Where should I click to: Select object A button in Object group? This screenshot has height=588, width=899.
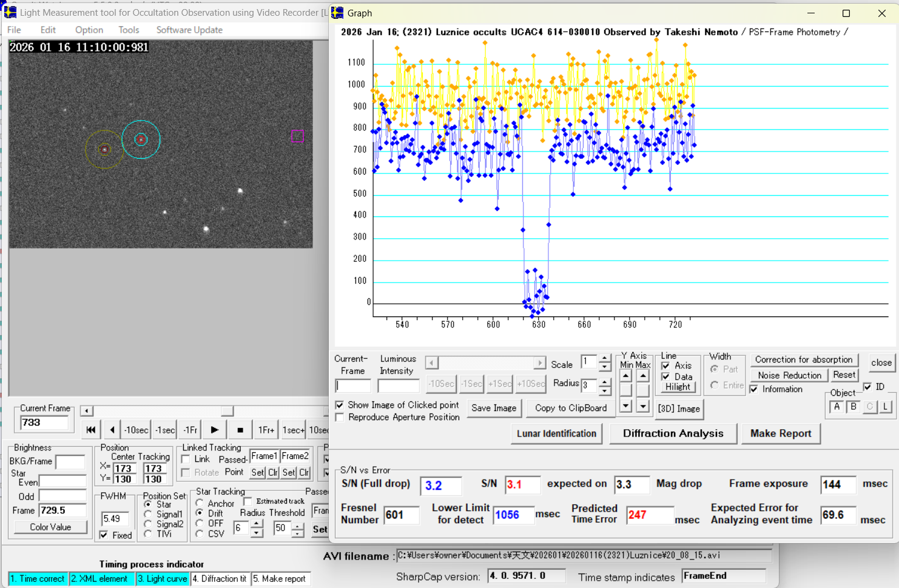tap(837, 407)
